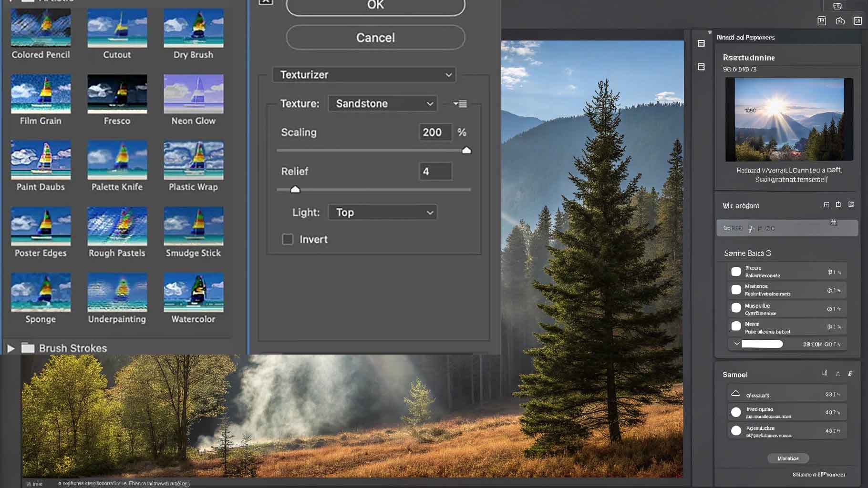Click the triangle icon in Samoel header
This screenshot has height=488, width=868.
[838, 374]
